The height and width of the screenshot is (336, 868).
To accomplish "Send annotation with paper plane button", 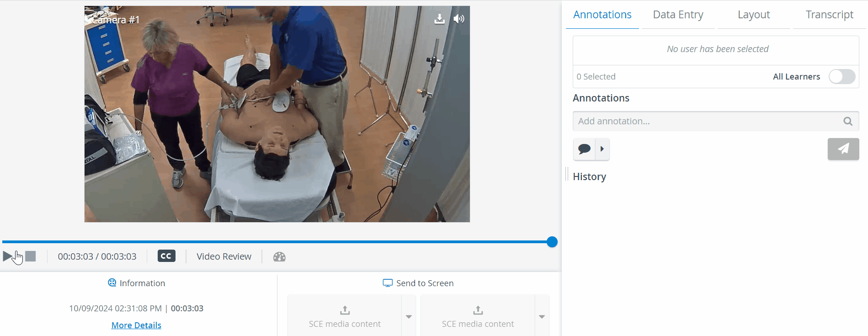I will click(x=843, y=149).
